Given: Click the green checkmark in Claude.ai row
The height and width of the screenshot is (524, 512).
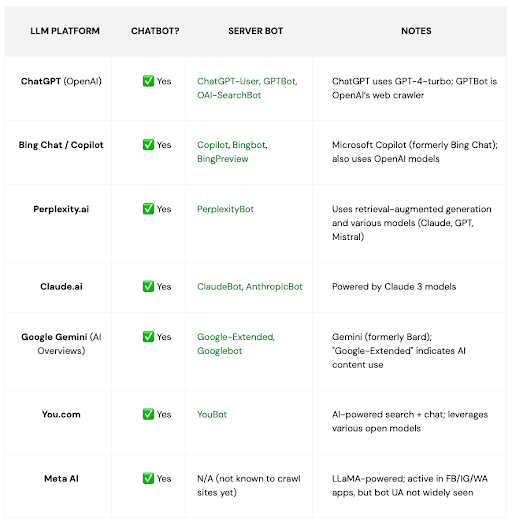Looking at the screenshot, I should pyautogui.click(x=148, y=286).
